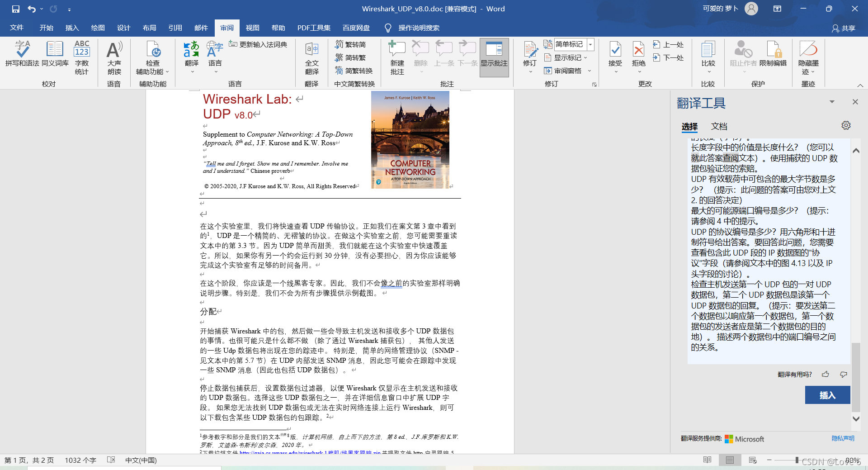Open Translator pane options dropdown arrow
Viewport: 868px width, 470px height.
coord(832,102)
